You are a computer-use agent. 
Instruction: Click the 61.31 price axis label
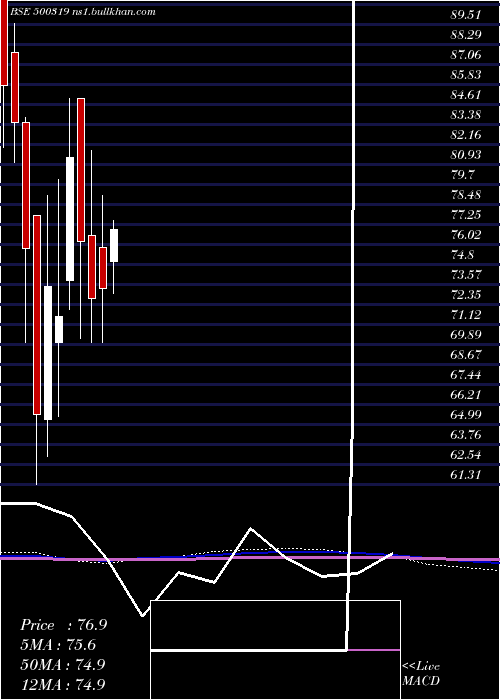point(466,475)
